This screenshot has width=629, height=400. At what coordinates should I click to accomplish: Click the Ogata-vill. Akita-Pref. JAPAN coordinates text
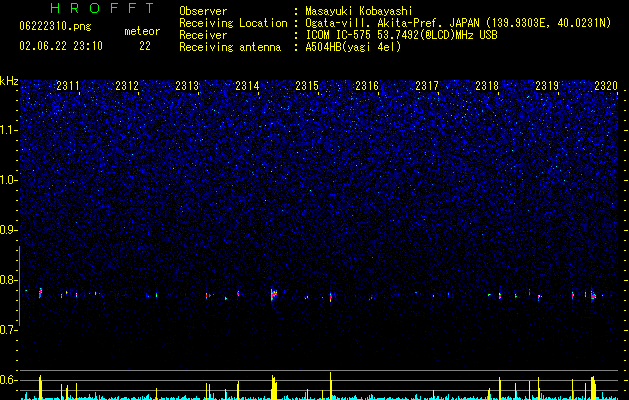point(458,23)
